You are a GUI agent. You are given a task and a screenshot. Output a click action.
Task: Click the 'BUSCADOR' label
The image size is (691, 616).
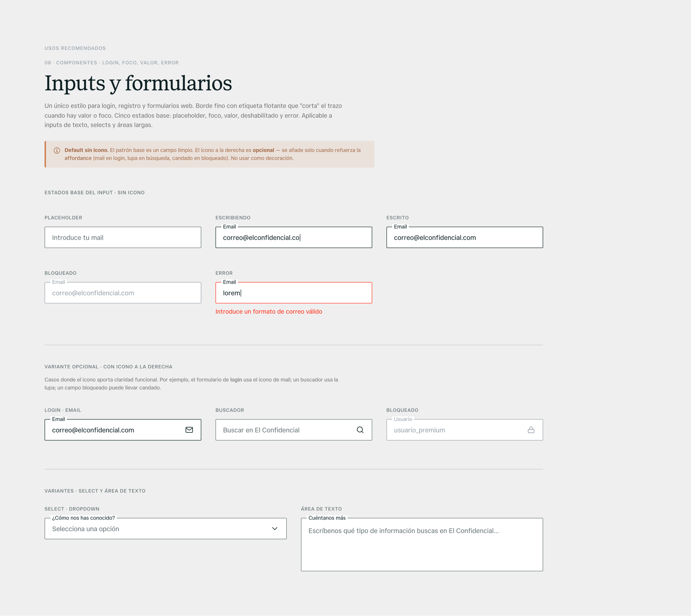(x=230, y=410)
